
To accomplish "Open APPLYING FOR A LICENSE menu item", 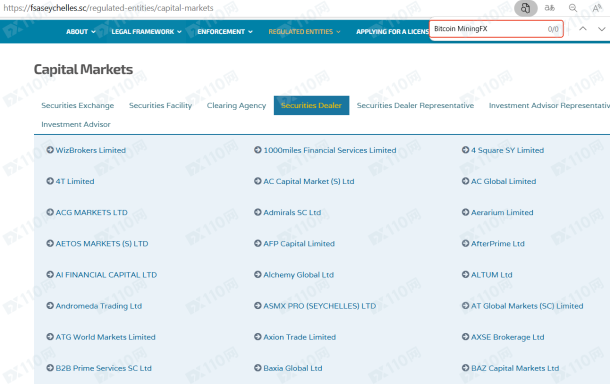I will coord(393,32).
